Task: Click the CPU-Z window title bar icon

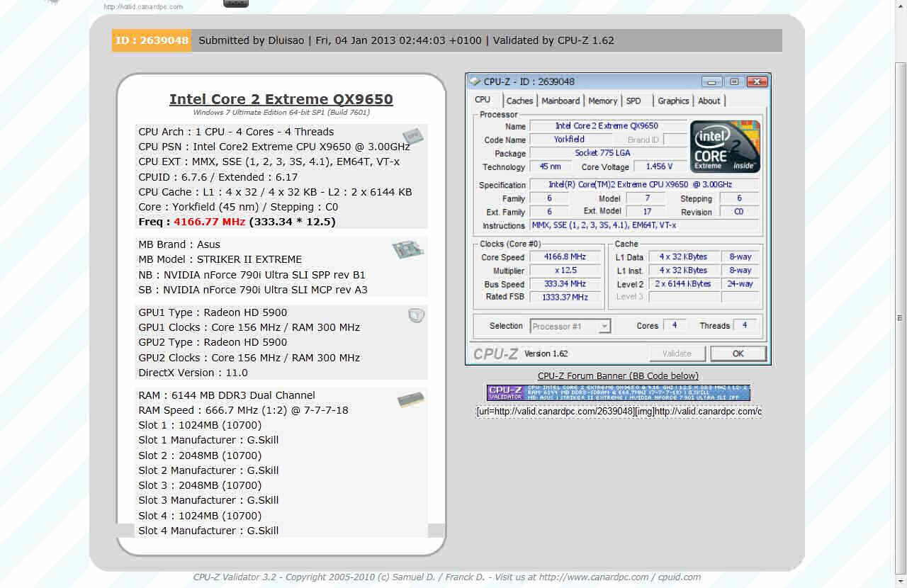Action: pos(475,81)
